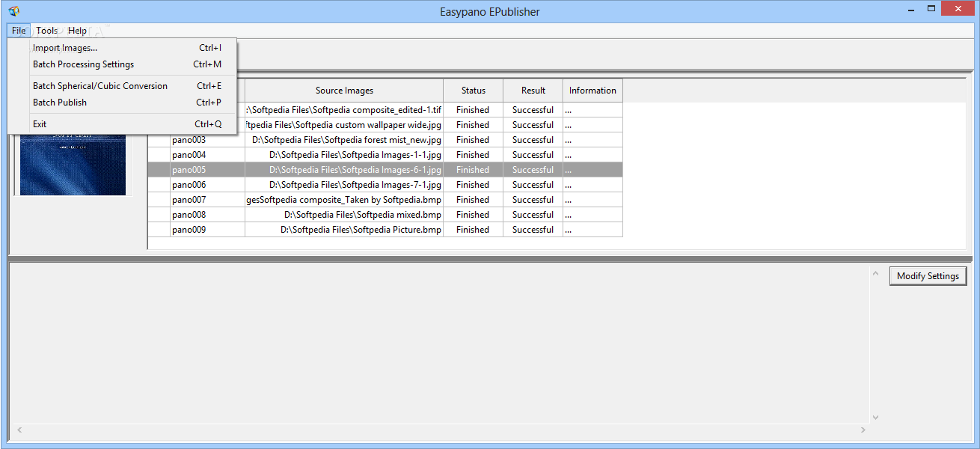Screen dimensions: 980x449
Task: Open the Tools menu
Action: tap(47, 31)
